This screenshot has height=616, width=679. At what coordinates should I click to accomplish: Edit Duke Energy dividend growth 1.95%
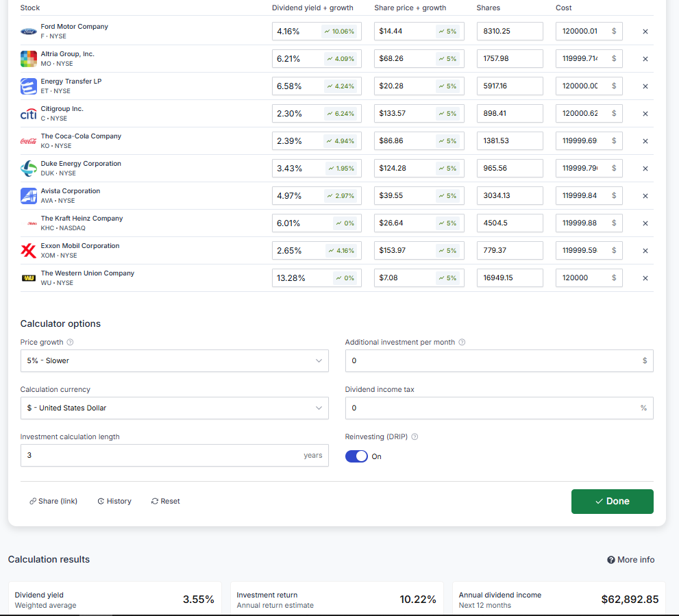click(x=342, y=169)
